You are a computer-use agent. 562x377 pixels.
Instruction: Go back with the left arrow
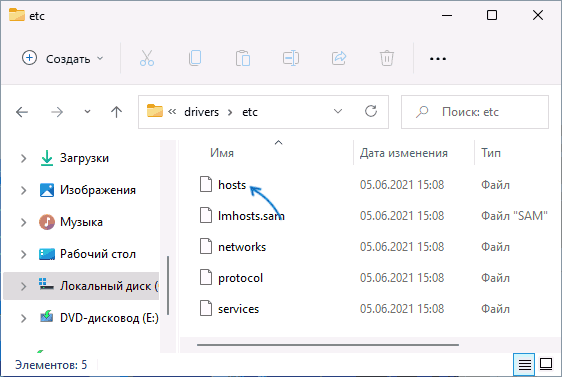(x=22, y=112)
